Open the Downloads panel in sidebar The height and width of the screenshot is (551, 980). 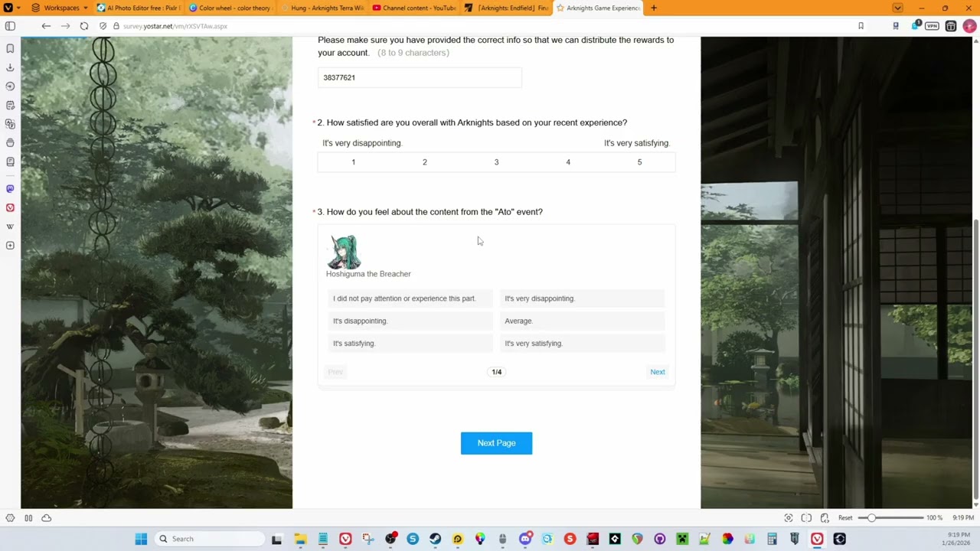10,67
